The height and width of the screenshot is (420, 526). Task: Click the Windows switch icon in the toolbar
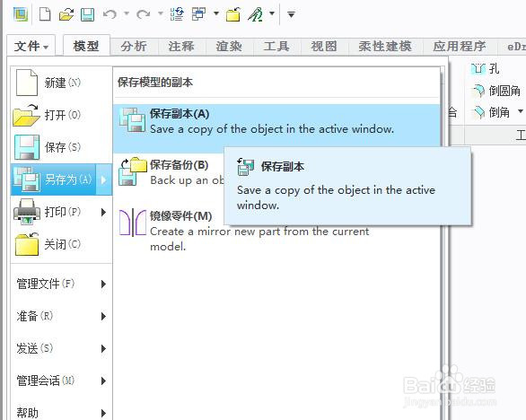click(x=199, y=14)
